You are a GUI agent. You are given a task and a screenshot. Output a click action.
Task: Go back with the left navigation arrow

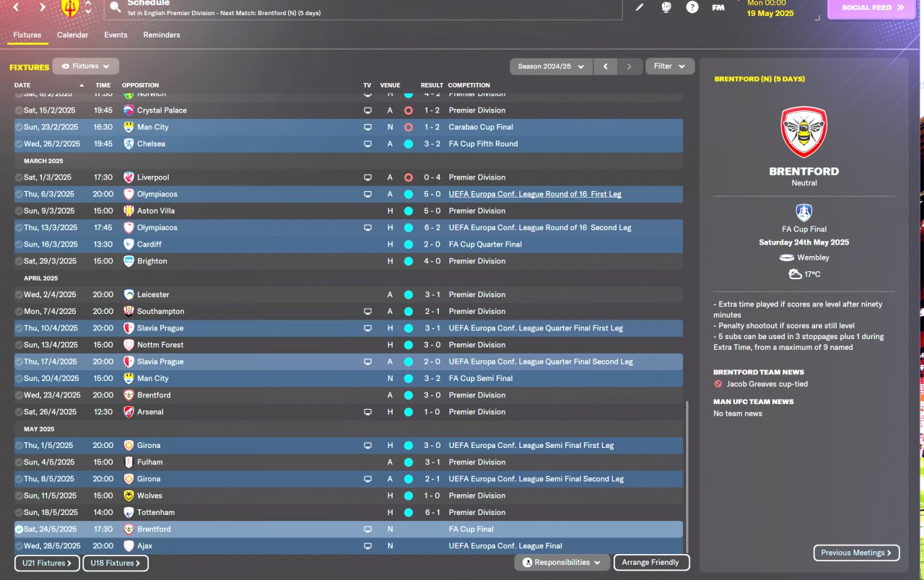tap(16, 7)
